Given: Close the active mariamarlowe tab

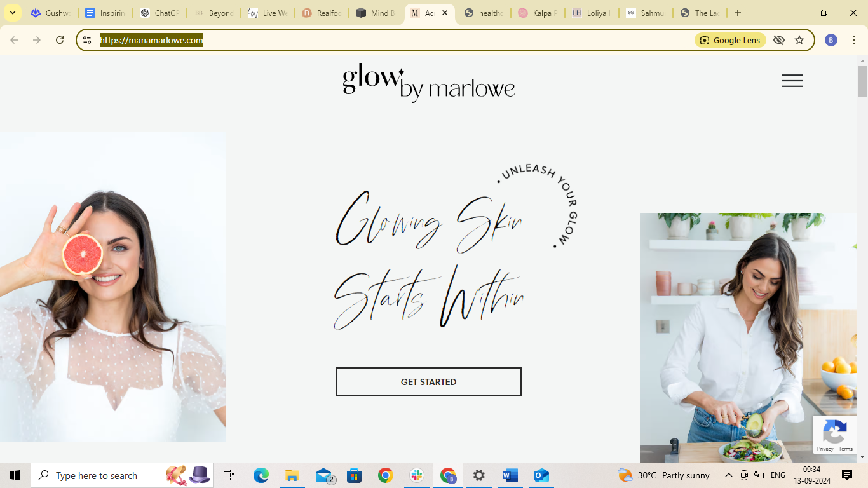Looking at the screenshot, I should pyautogui.click(x=445, y=13).
